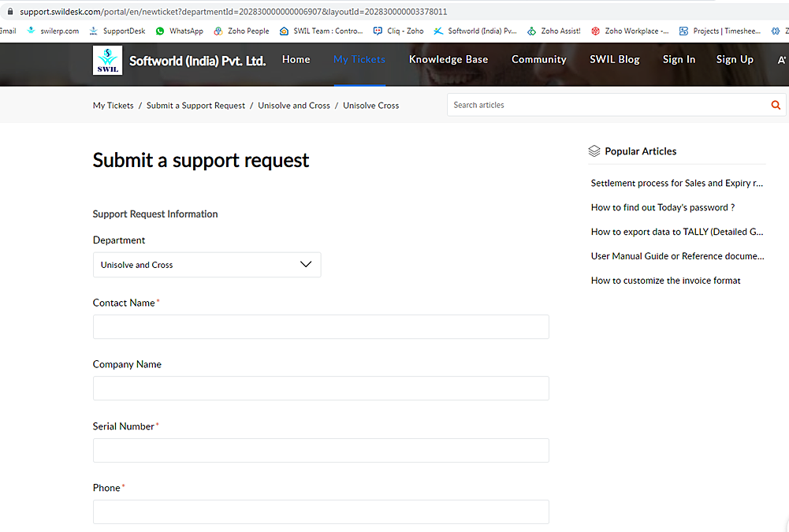Open the SWIL Team bookmark
This screenshot has height=532, width=789.
[x=321, y=31]
